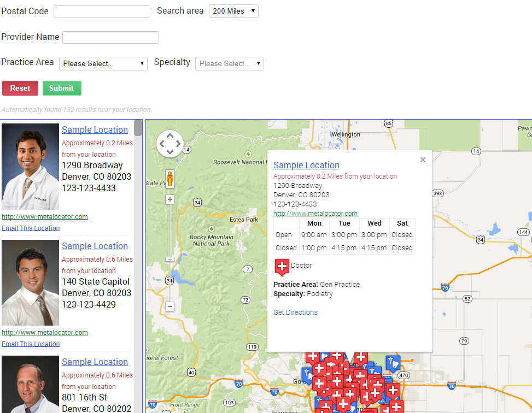Viewport: 532px width, 413px height.
Task: Close the Sample Location info popup
Action: pyautogui.click(x=423, y=160)
